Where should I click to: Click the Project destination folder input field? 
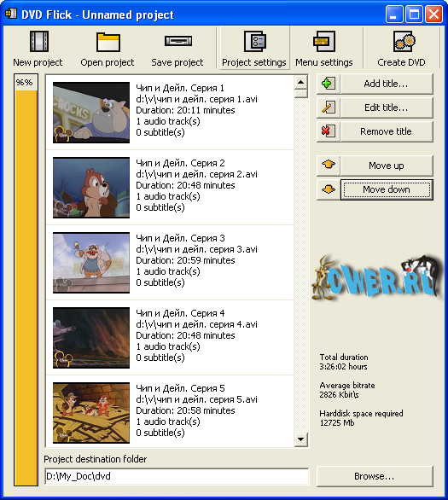tap(177, 476)
